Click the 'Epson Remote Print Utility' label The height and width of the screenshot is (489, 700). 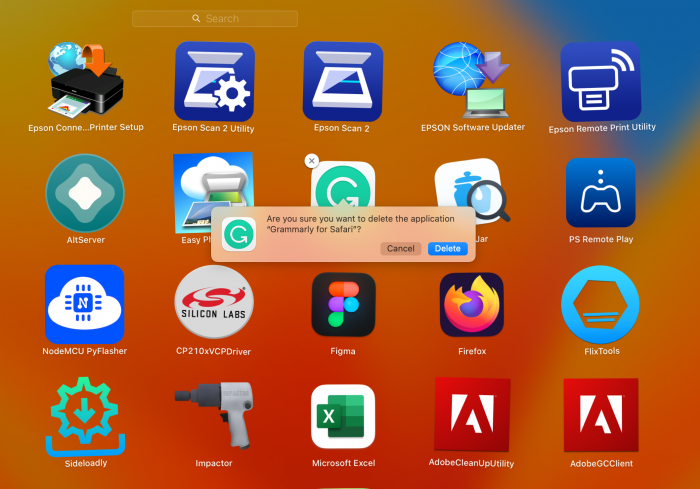click(602, 128)
